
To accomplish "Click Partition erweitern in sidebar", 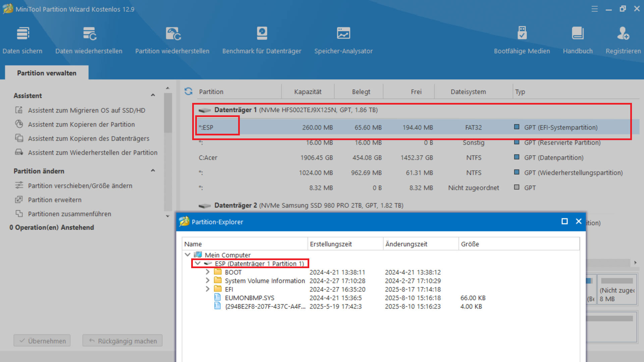I will (x=55, y=200).
